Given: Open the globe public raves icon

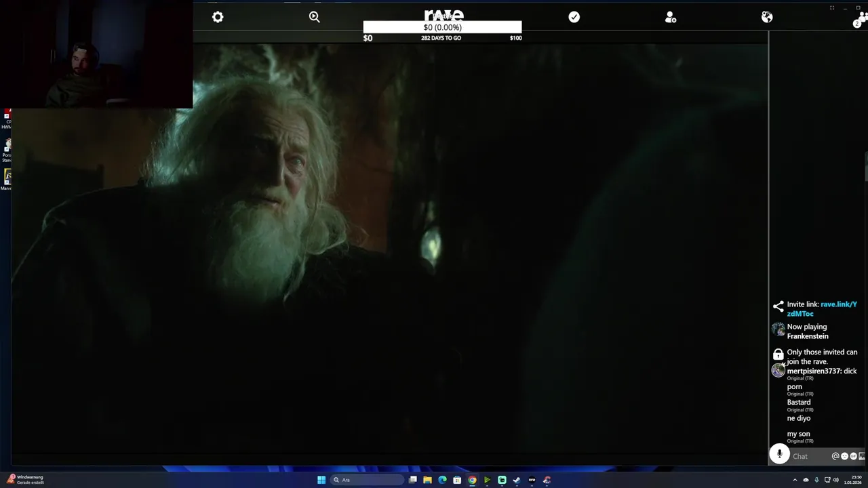Looking at the screenshot, I should coord(767,17).
